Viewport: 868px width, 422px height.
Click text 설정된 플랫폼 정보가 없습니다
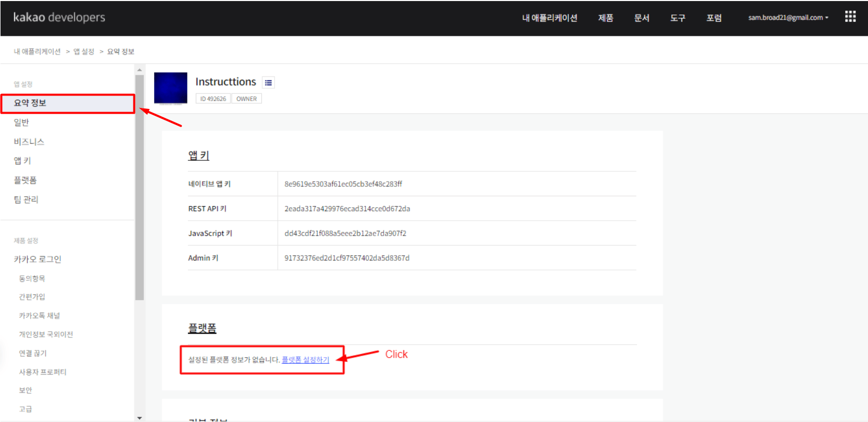(234, 360)
